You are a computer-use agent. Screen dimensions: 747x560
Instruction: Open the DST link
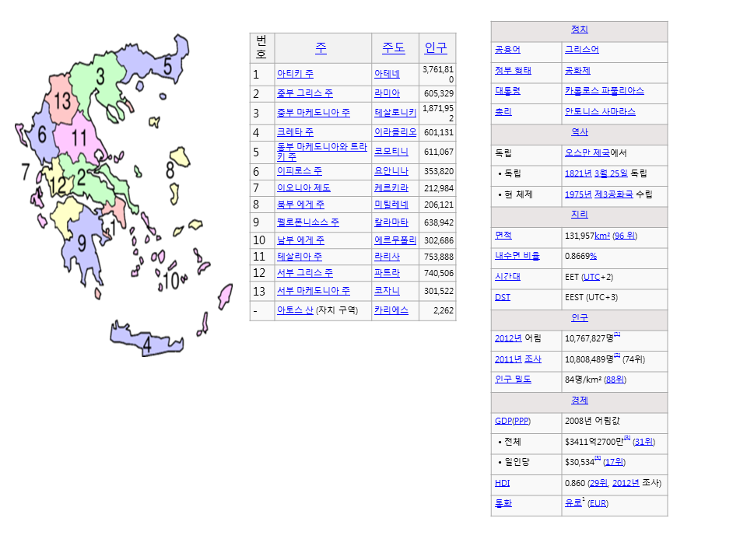click(502, 297)
